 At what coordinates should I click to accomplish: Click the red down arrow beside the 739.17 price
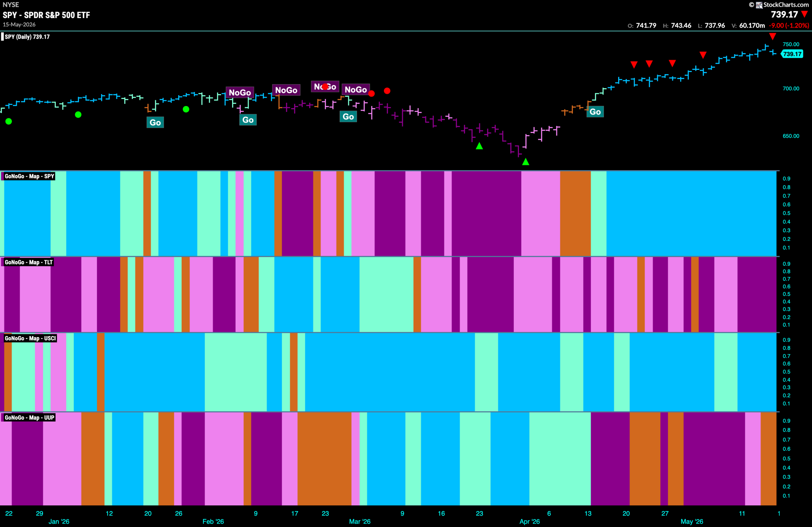[804, 14]
